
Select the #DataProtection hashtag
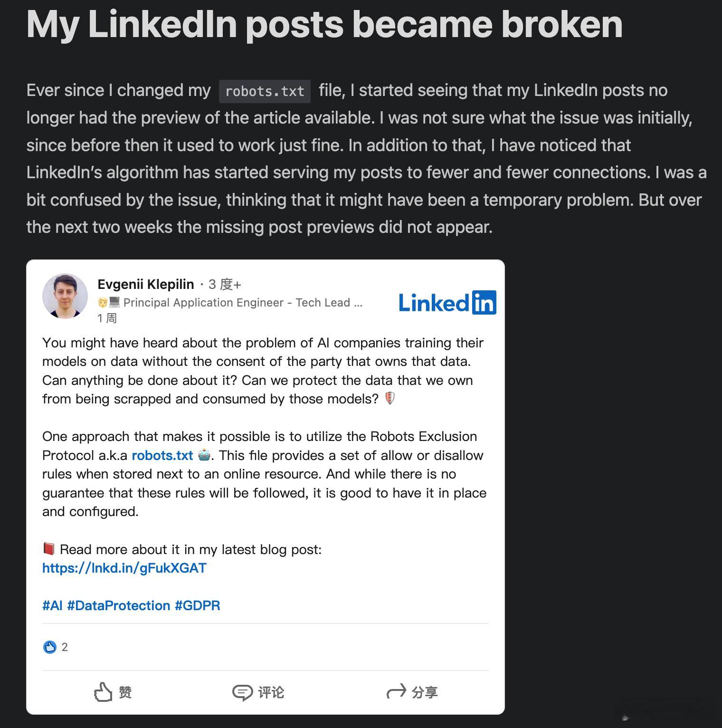tap(119, 605)
